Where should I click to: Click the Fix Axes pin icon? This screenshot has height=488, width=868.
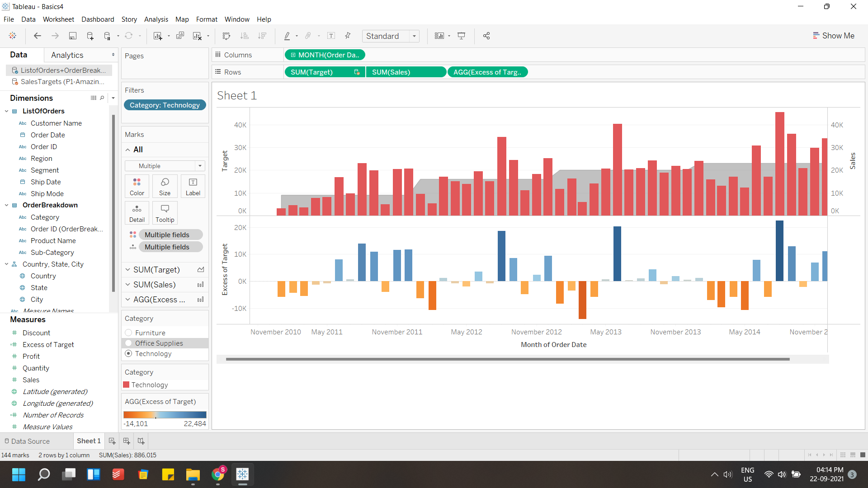(348, 36)
